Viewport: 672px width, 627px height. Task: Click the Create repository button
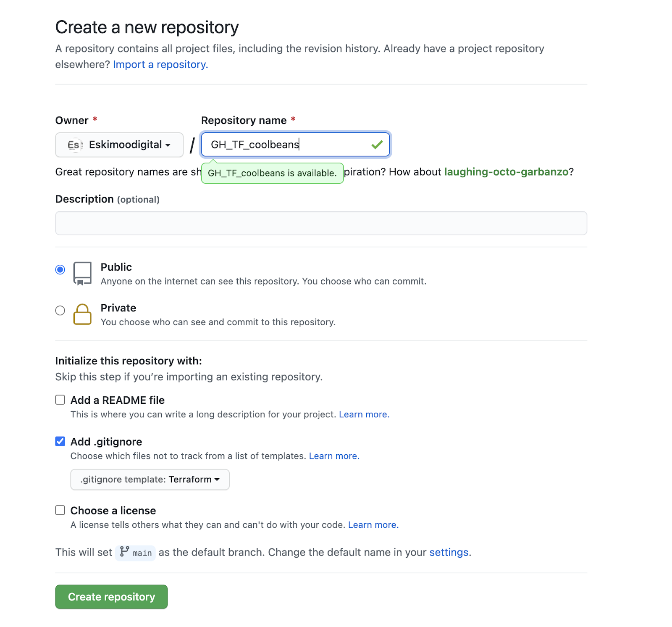coord(111,597)
